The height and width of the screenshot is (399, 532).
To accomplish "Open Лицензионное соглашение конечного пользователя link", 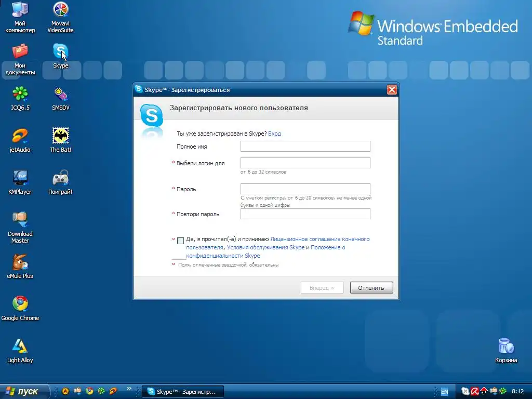I will point(277,243).
